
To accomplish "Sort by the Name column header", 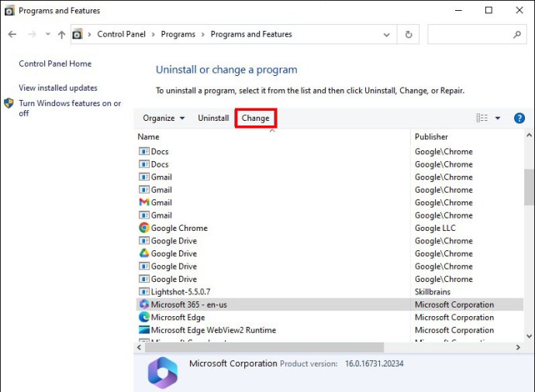I will click(x=148, y=137).
